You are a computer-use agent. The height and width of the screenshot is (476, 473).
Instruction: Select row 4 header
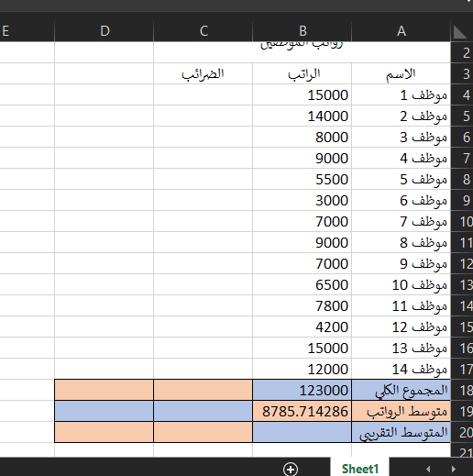[462, 95]
